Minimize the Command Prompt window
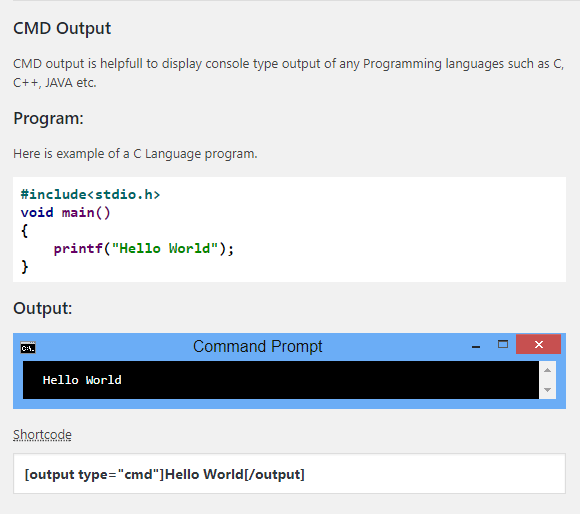This screenshot has height=514, width=580. point(476,346)
